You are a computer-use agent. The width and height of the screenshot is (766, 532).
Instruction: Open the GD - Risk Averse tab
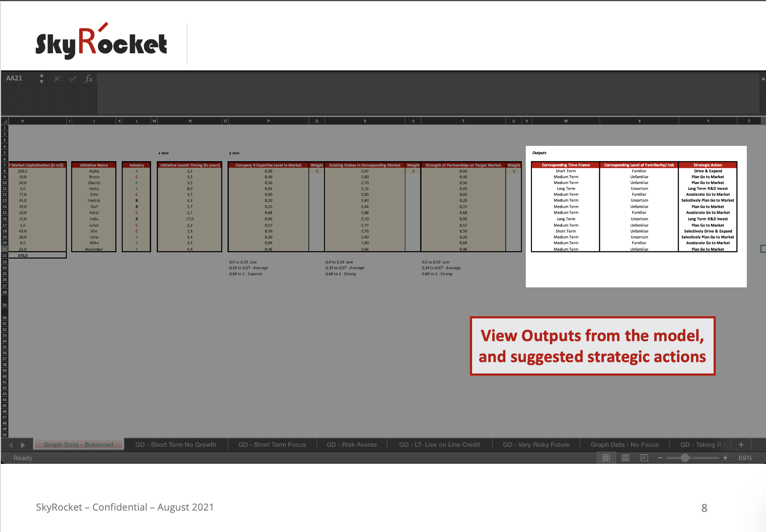[x=352, y=445]
